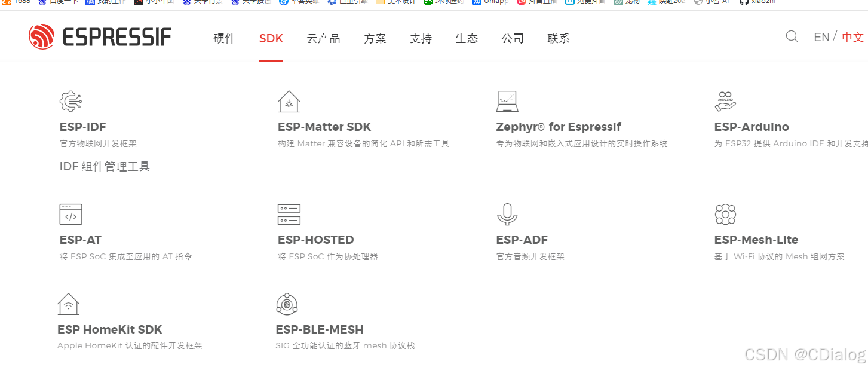Image resolution: width=868 pixels, height=370 pixels.
Task: Open Zephyr® for Espressif title link
Action: pos(559,127)
